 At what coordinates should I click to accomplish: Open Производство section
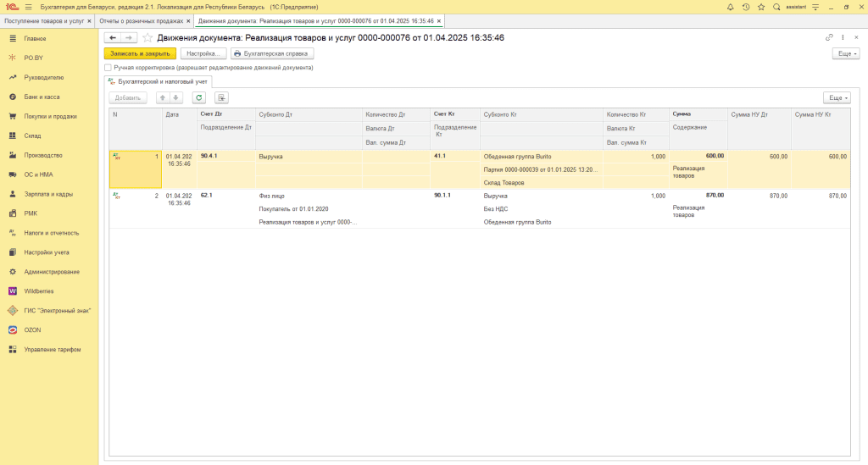(43, 155)
